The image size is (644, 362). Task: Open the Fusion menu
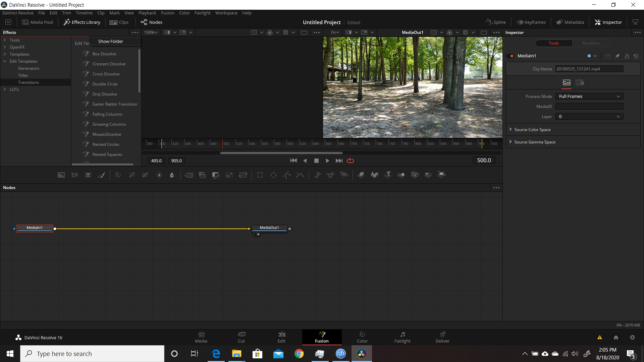click(167, 13)
